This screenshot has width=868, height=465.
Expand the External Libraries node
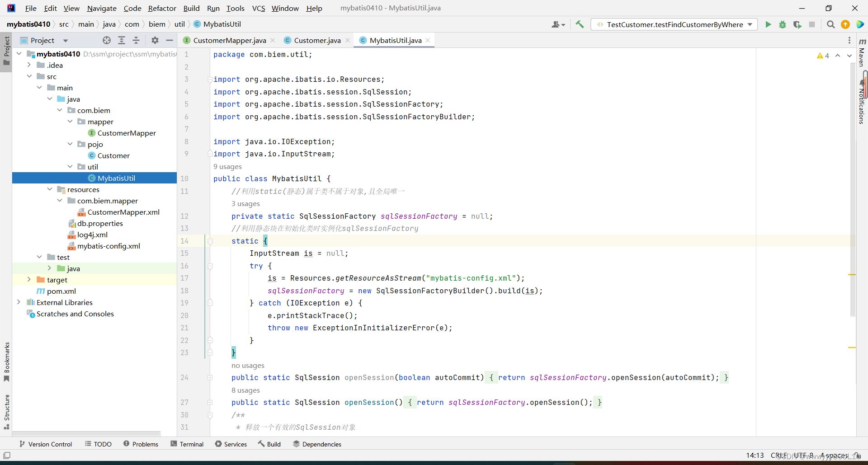(x=19, y=302)
